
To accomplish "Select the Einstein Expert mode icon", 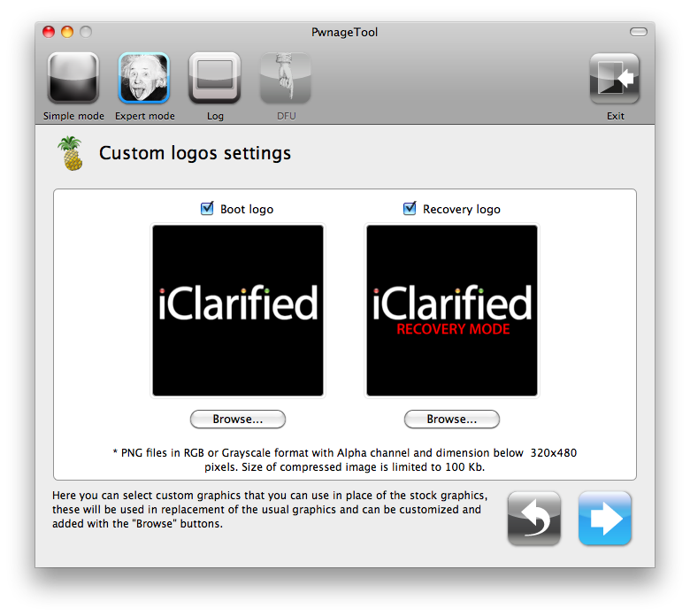I will click(x=143, y=80).
